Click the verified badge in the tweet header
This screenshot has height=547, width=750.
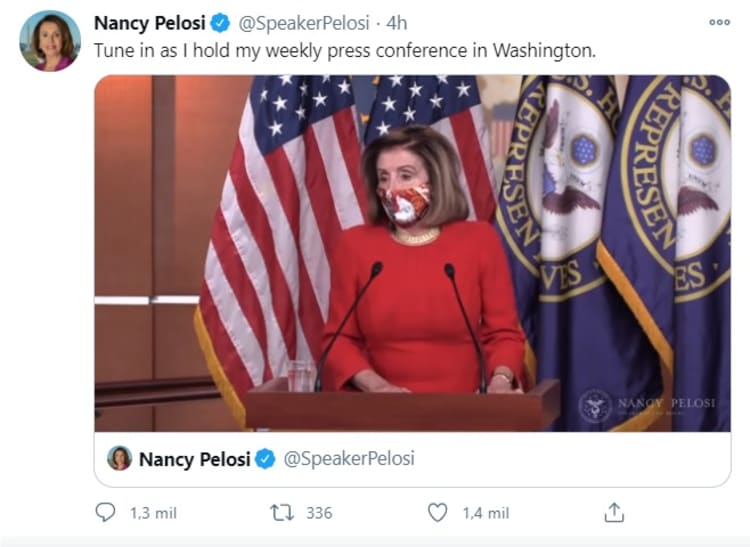(220, 23)
